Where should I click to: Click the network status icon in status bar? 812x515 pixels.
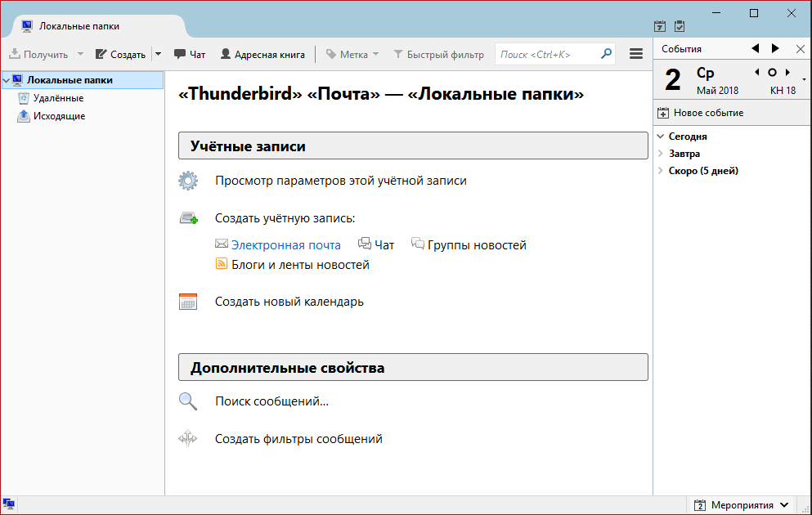tap(10, 504)
